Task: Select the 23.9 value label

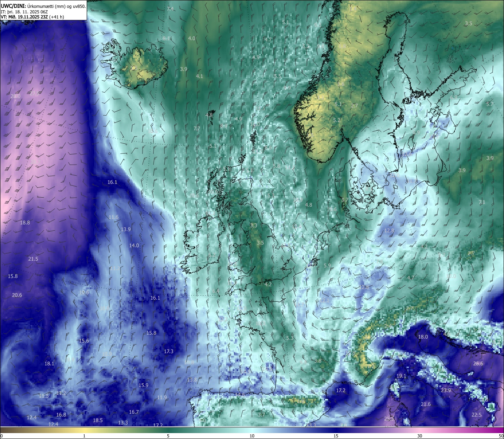Action: coord(446,390)
